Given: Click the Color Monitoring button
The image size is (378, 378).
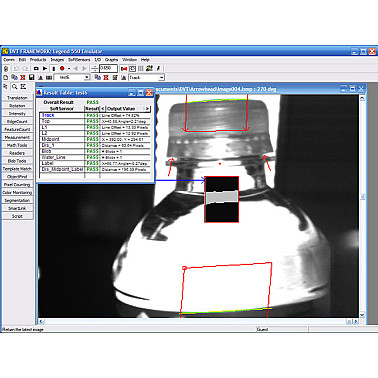Looking at the screenshot, I should click(17, 192).
